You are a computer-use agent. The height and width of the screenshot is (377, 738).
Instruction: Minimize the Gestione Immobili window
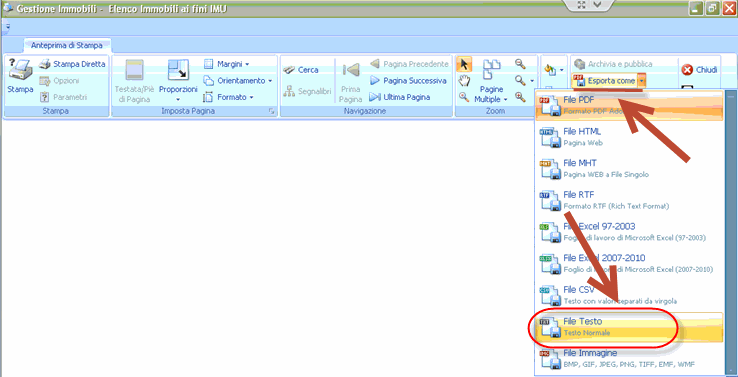pos(696,8)
